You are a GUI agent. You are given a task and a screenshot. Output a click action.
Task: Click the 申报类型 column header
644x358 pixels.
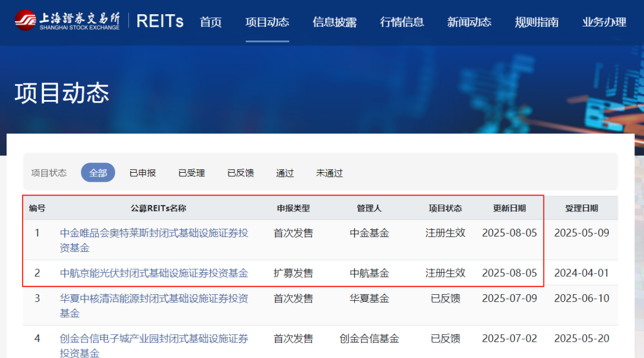tap(293, 208)
